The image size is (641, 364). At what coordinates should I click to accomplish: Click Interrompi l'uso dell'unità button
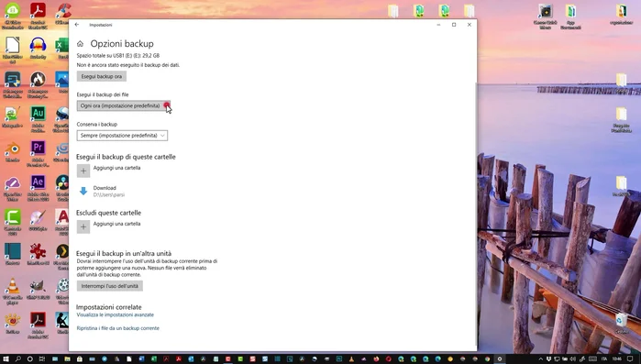tap(109, 286)
